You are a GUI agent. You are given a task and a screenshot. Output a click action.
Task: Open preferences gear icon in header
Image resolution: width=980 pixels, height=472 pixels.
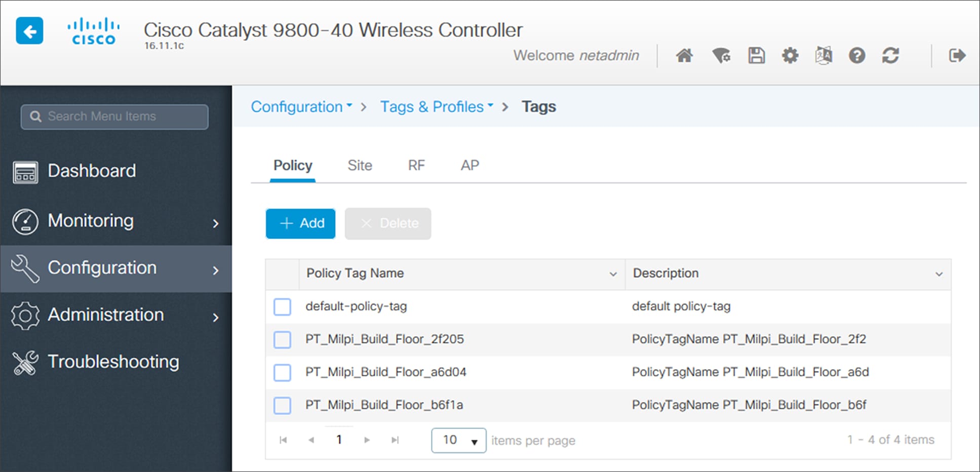(790, 55)
